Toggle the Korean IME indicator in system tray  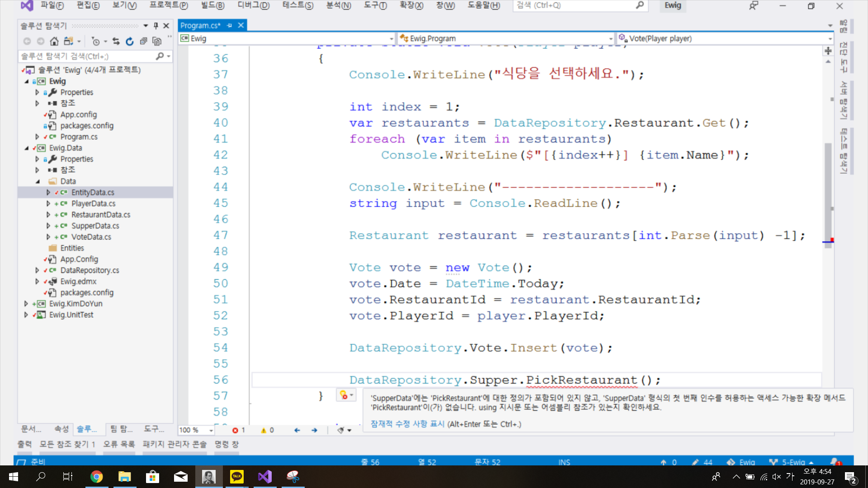tap(790, 477)
